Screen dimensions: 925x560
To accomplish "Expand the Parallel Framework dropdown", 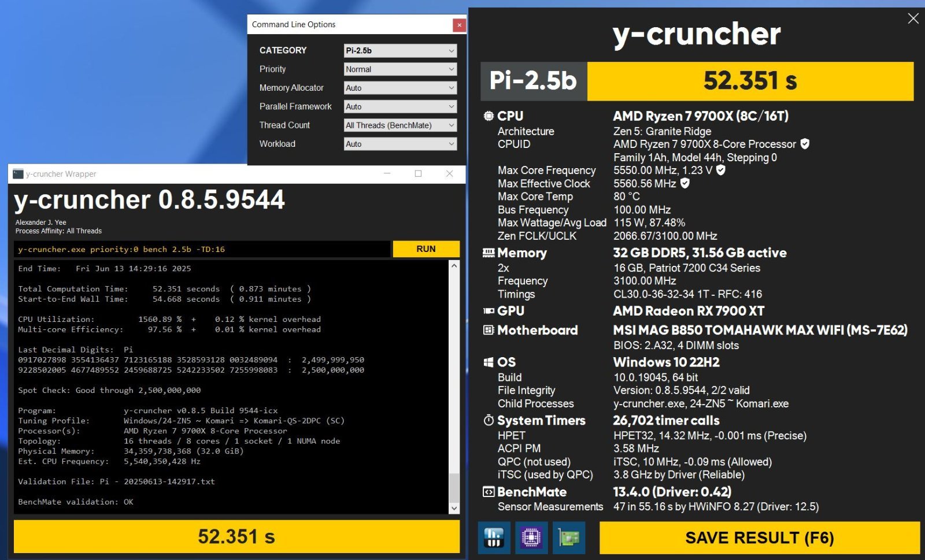I will click(x=400, y=106).
